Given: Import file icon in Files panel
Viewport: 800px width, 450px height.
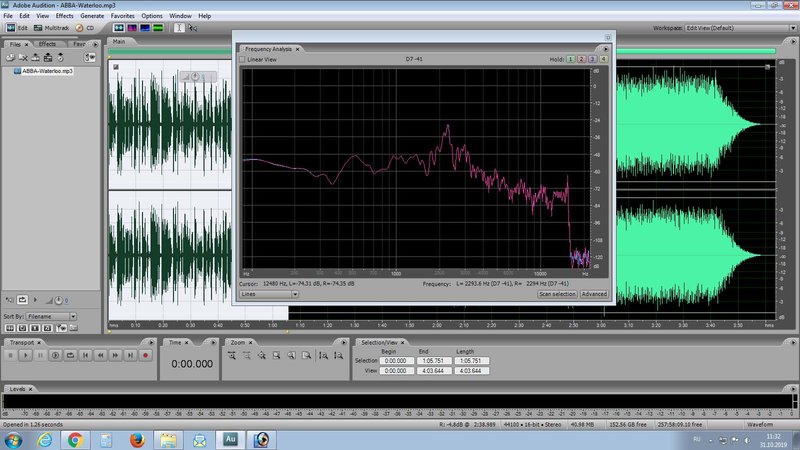Looking at the screenshot, I should coord(10,58).
